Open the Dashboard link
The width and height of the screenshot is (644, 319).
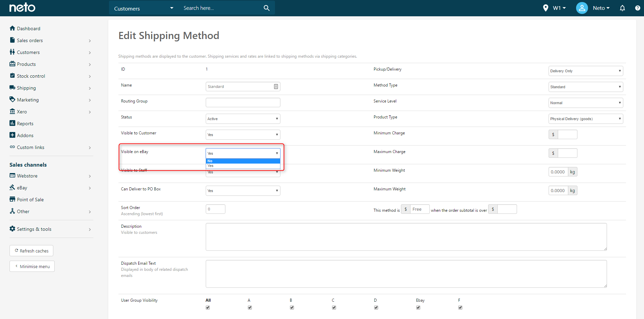pos(29,29)
